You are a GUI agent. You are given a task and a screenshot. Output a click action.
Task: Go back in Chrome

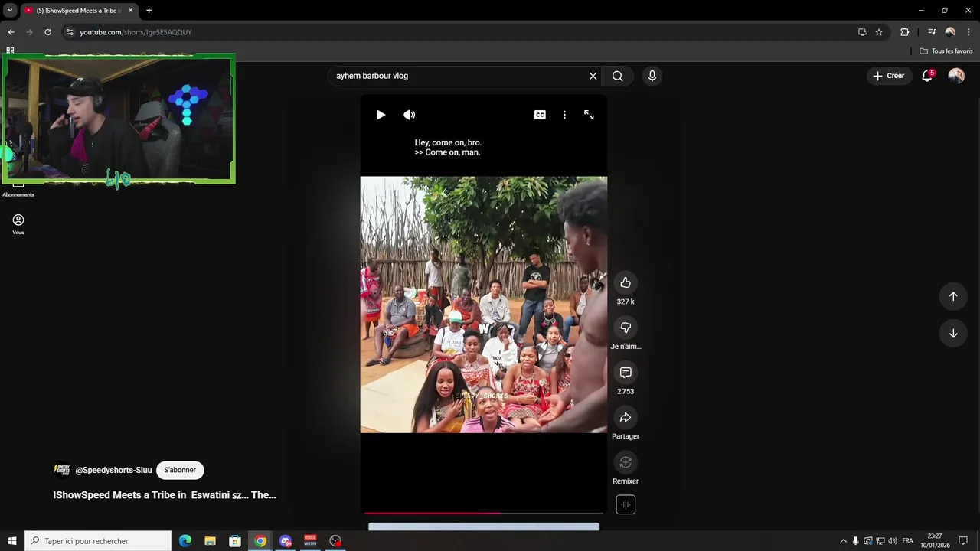(x=11, y=32)
